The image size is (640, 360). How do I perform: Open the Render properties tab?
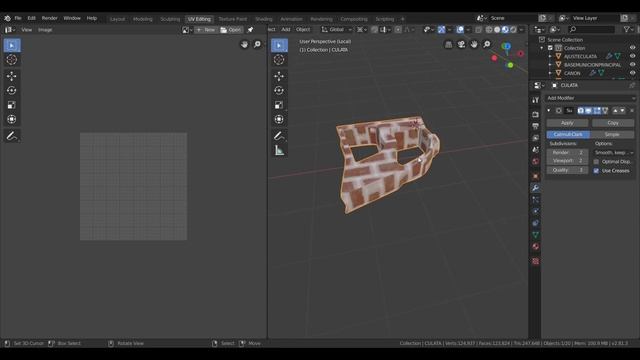[536, 115]
